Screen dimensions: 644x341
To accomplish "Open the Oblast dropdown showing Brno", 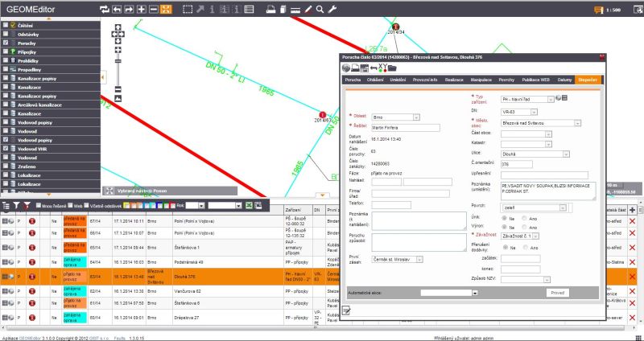I will click(395, 117).
